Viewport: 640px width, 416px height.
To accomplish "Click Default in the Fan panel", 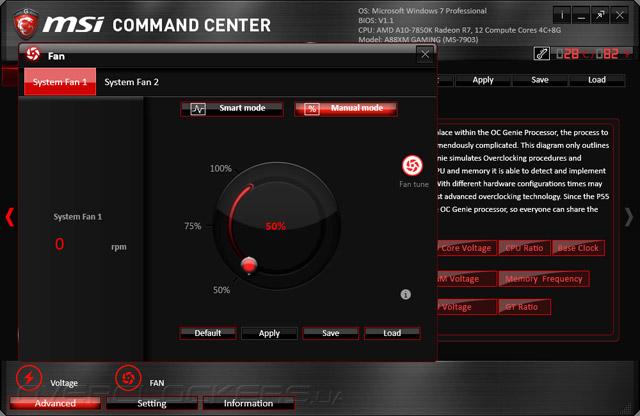I will coord(208,333).
